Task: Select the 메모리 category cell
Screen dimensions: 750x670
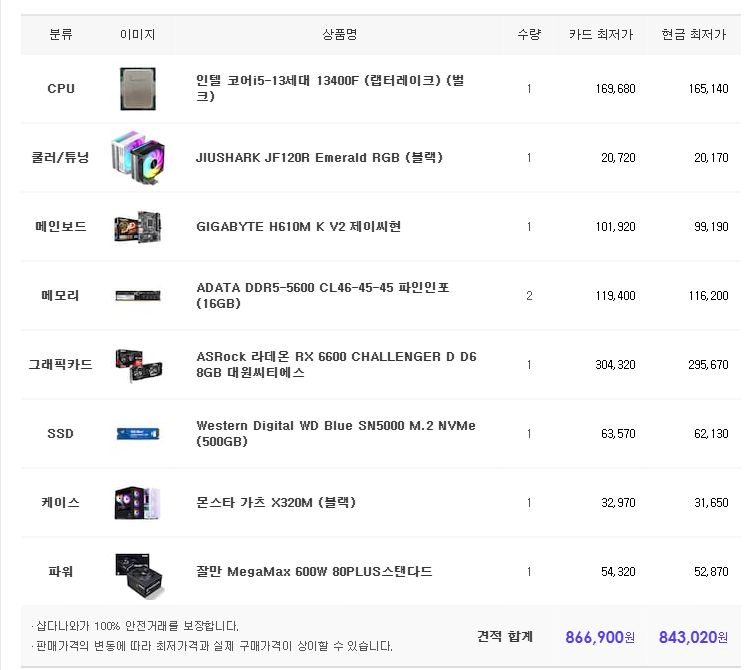Action: click(60, 295)
